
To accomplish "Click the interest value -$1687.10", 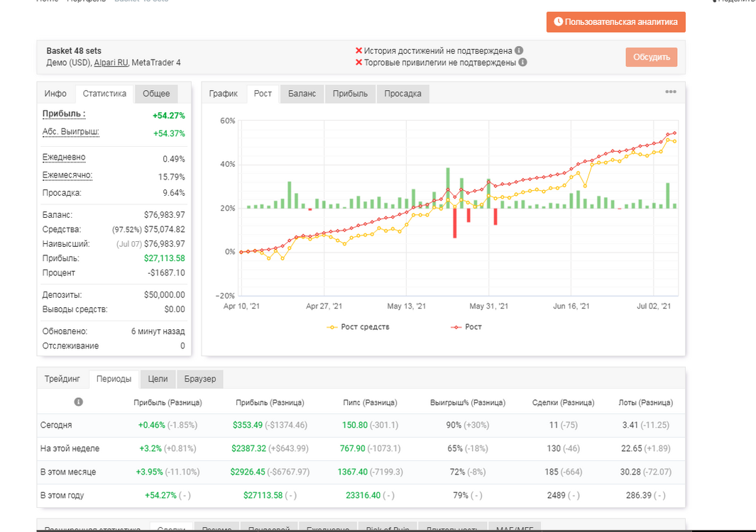I will pyautogui.click(x=166, y=273).
